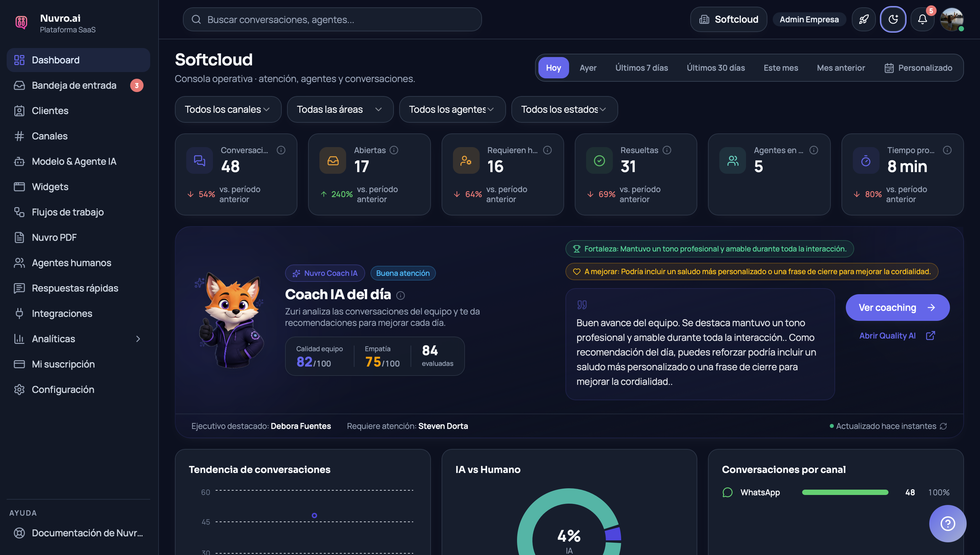980x555 pixels.
Task: Click the refresh icon next to Actualizado hace instantes
Action: click(943, 426)
